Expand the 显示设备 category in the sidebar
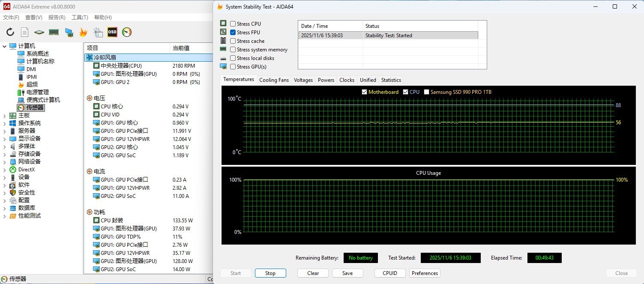The width and height of the screenshot is (644, 284). tap(4, 138)
